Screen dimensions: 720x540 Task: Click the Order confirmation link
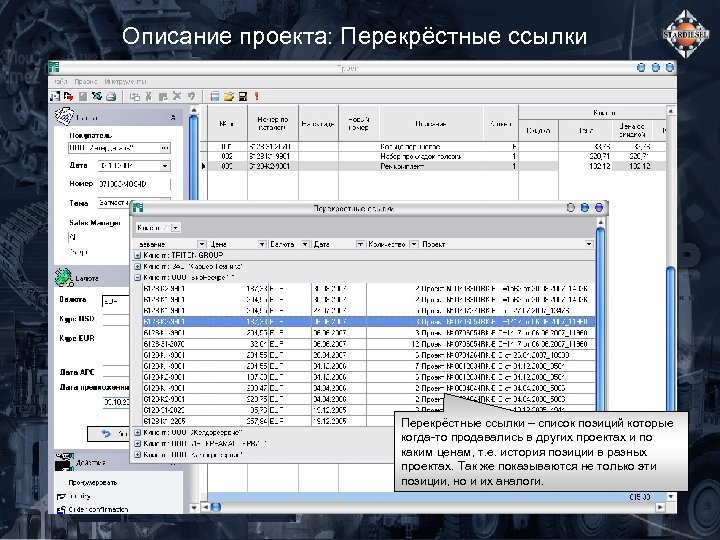[x=98, y=510]
